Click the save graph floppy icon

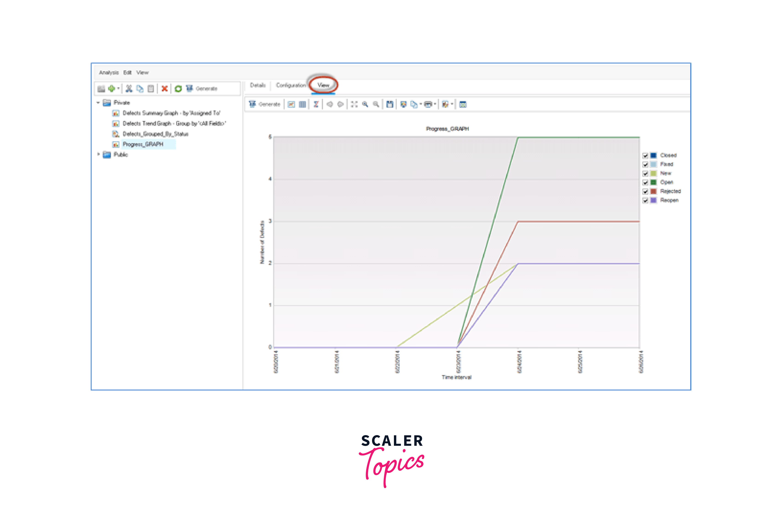[x=390, y=104]
